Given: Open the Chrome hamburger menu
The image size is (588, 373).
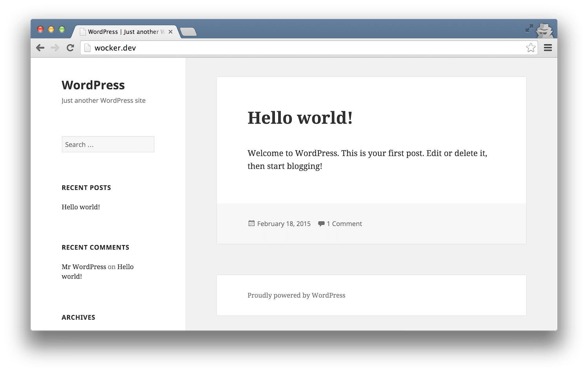Looking at the screenshot, I should click(548, 48).
